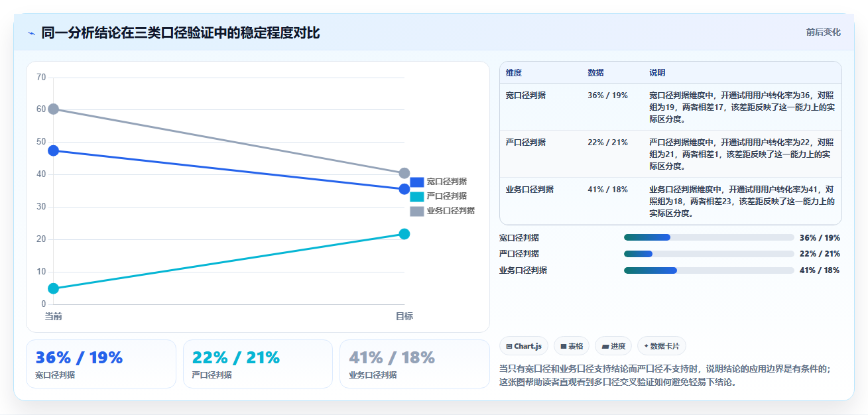Image resolution: width=868 pixels, height=415 pixels.
Task: Click the 业务口径判据 legend label
Action: (x=450, y=211)
